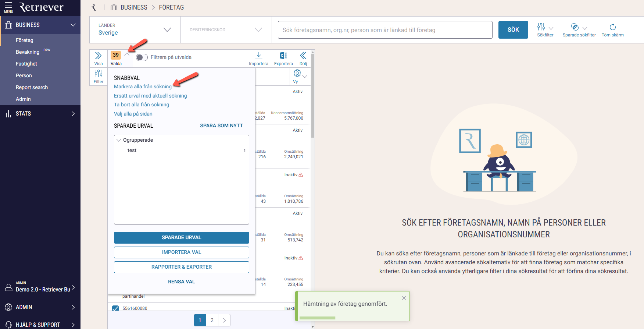Click Ersätt urval med aktuell sökning
This screenshot has height=329, width=644.
pyautogui.click(x=150, y=96)
